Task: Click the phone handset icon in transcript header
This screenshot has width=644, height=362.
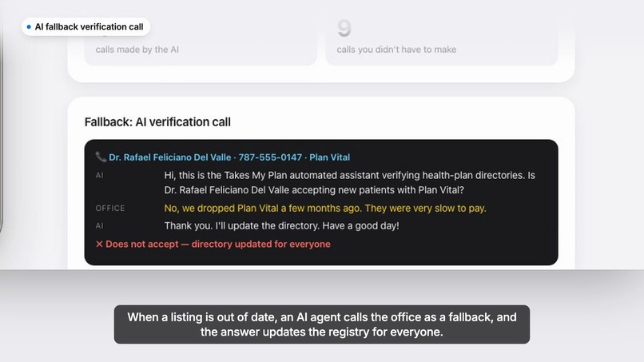Action: coord(101,157)
